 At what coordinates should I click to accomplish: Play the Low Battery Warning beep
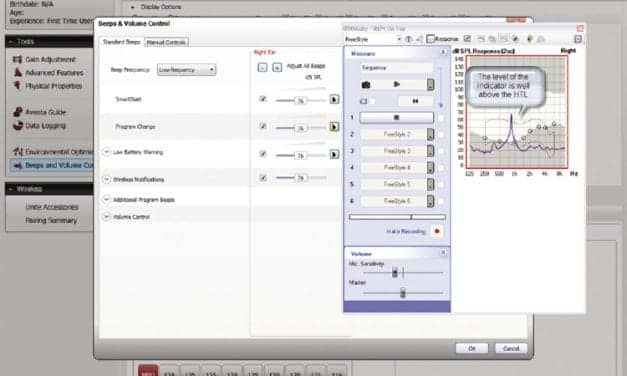(x=334, y=154)
